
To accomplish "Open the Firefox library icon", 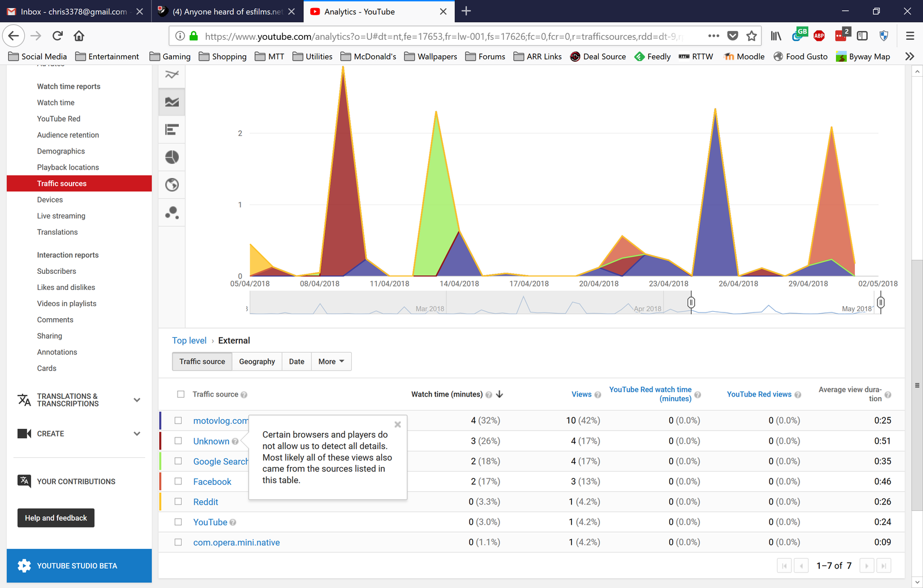I will [776, 36].
